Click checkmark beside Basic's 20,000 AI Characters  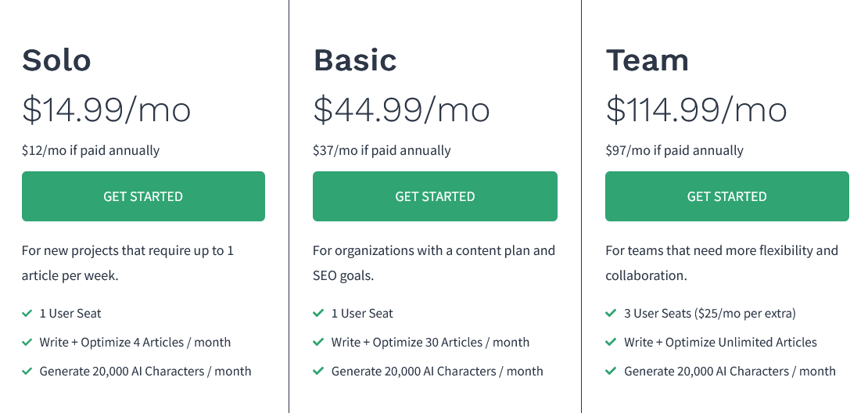[318, 372]
